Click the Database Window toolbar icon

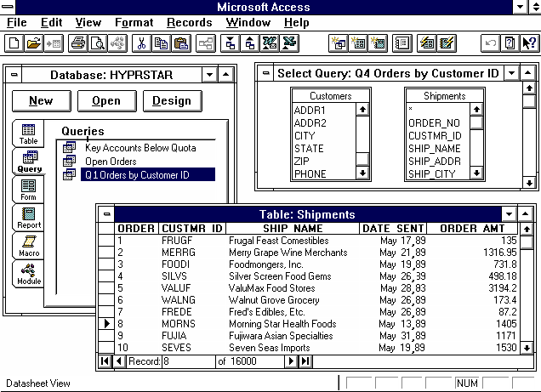(x=402, y=43)
